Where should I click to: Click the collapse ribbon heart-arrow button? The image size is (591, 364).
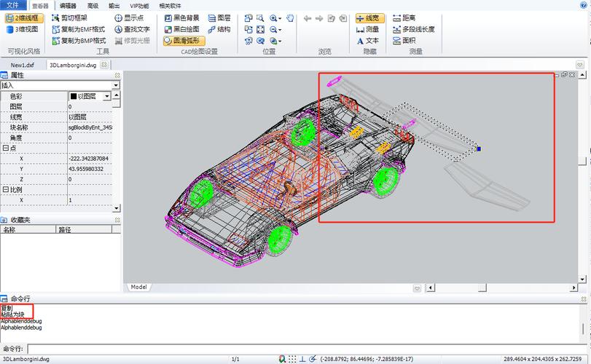(x=579, y=65)
